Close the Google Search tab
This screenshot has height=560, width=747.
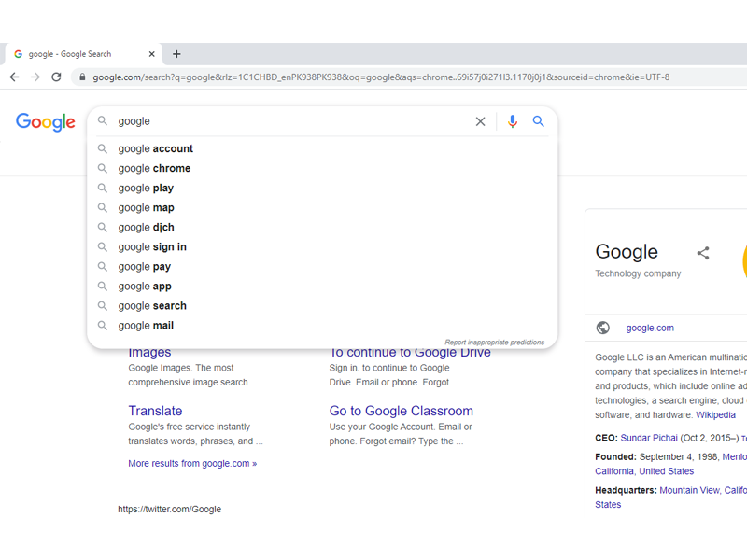pos(151,54)
